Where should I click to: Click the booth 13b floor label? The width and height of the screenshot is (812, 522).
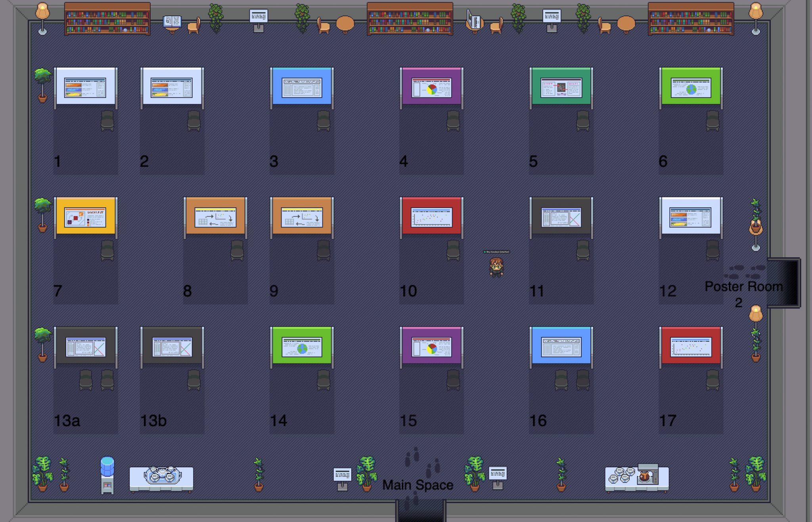[153, 421]
